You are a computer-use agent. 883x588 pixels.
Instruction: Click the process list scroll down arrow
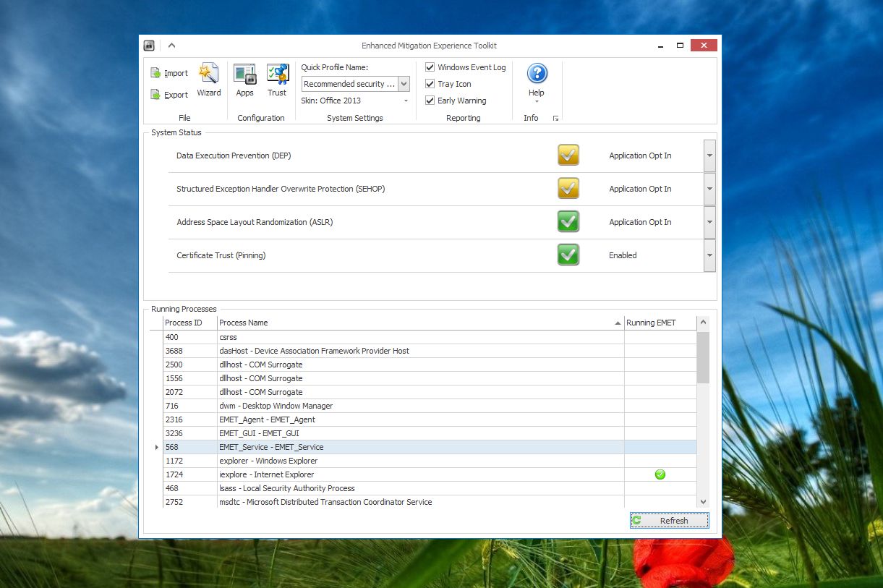pyautogui.click(x=703, y=502)
